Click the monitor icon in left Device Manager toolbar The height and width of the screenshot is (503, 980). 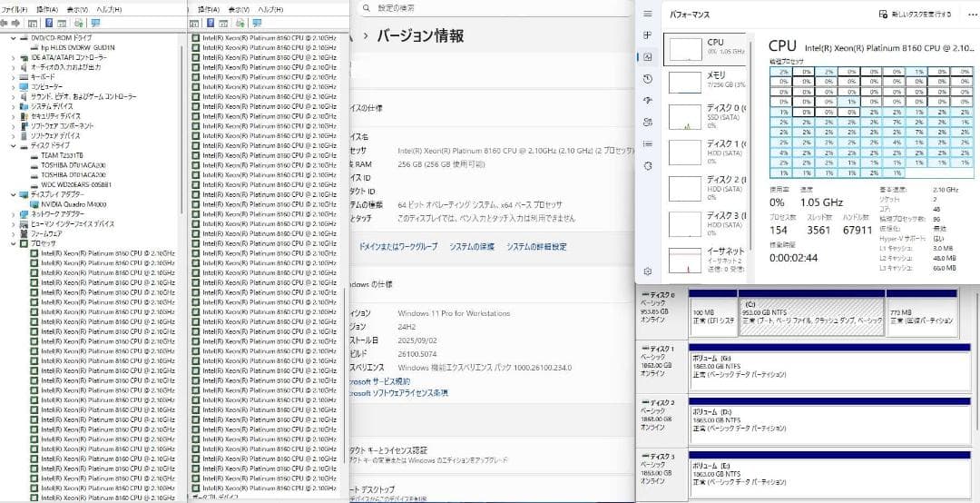point(95,23)
